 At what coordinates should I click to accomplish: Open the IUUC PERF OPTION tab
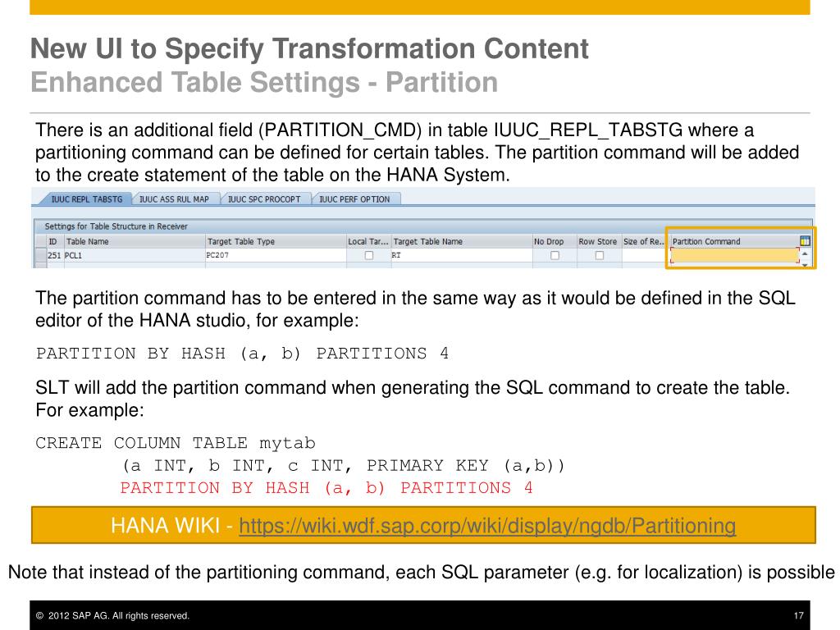tap(354, 199)
